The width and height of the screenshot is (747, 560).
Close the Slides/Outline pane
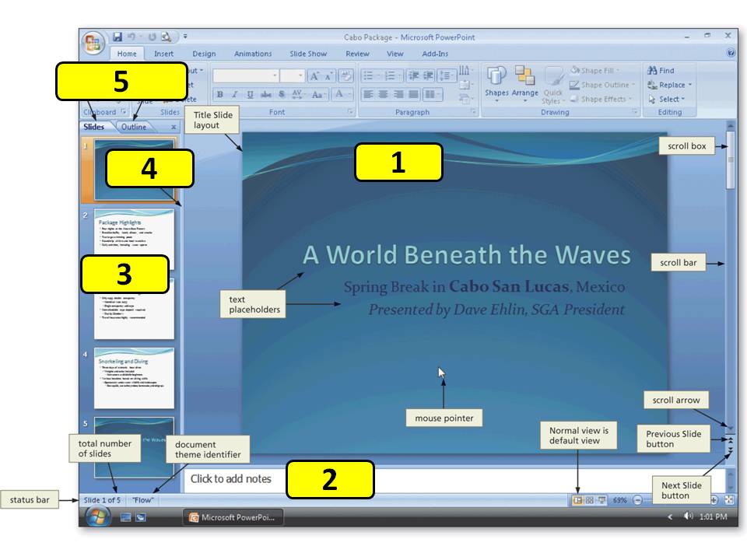tap(174, 127)
